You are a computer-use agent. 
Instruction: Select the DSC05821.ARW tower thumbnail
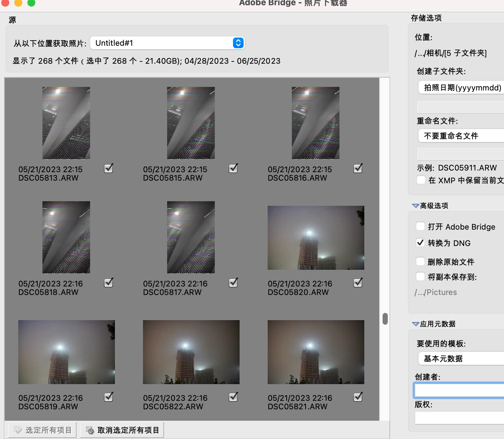(316, 352)
